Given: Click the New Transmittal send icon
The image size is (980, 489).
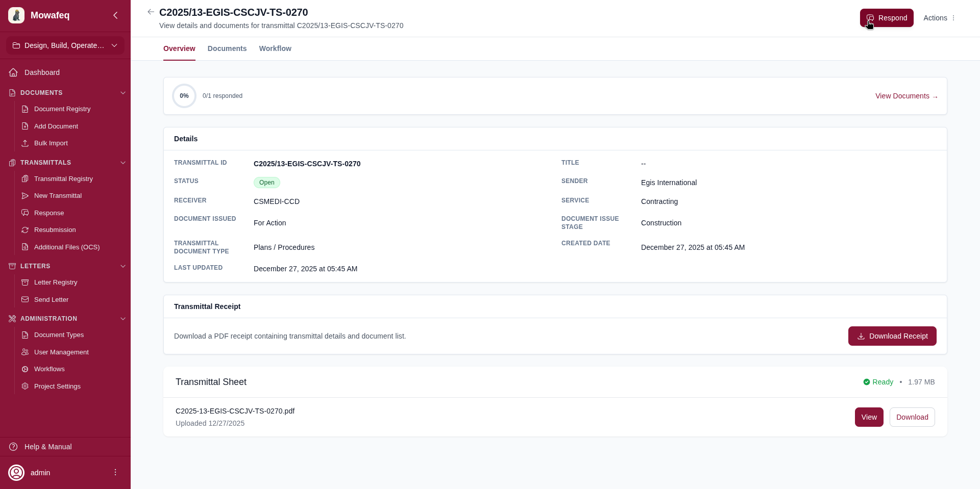Looking at the screenshot, I should tap(25, 196).
